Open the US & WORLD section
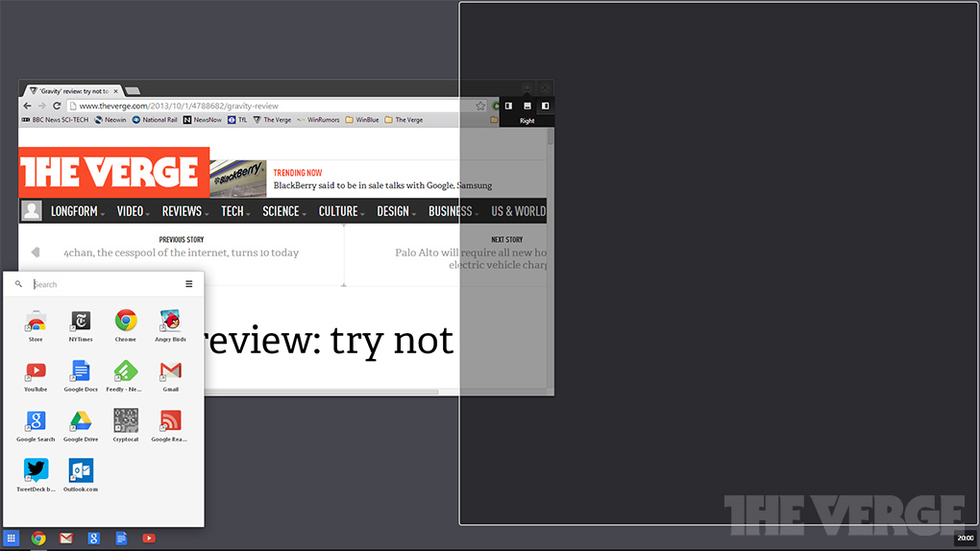Viewport: 980px width, 551px height. point(518,211)
